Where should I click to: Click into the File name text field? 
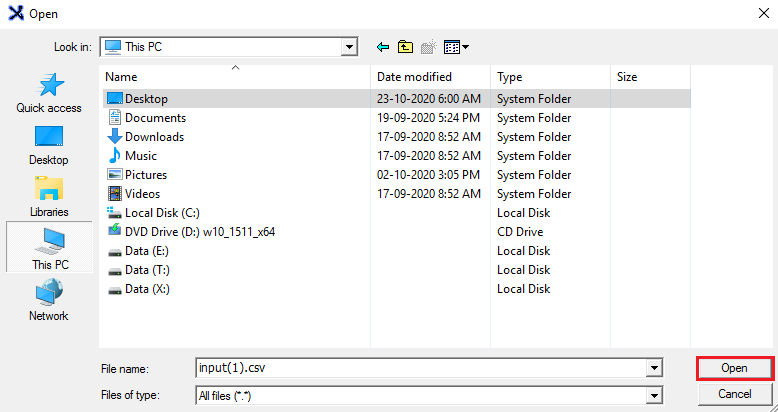click(x=420, y=368)
